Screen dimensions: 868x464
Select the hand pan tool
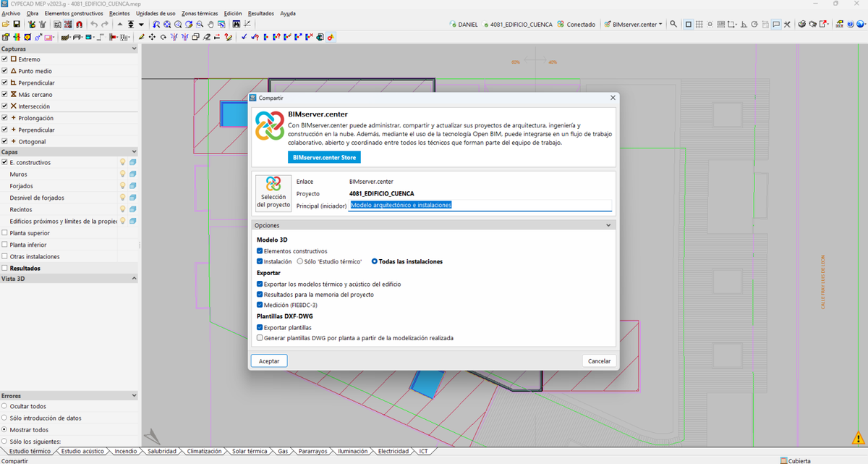[x=210, y=24]
